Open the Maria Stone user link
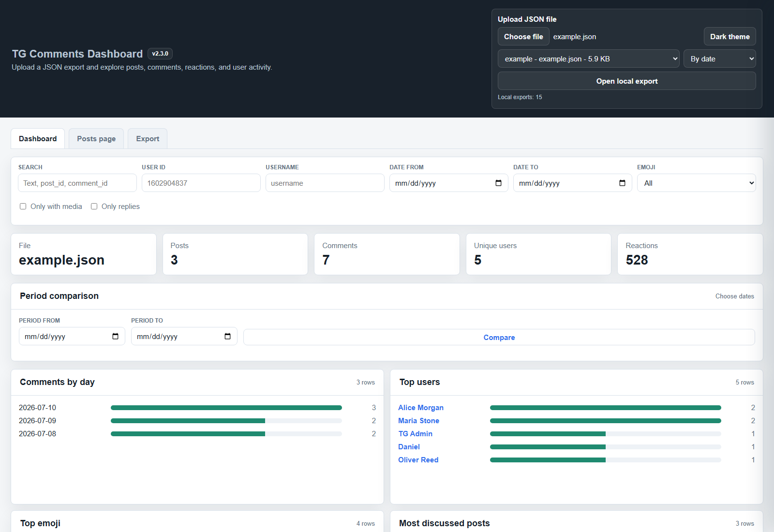Viewport: 774px width, 532px height. (418, 421)
